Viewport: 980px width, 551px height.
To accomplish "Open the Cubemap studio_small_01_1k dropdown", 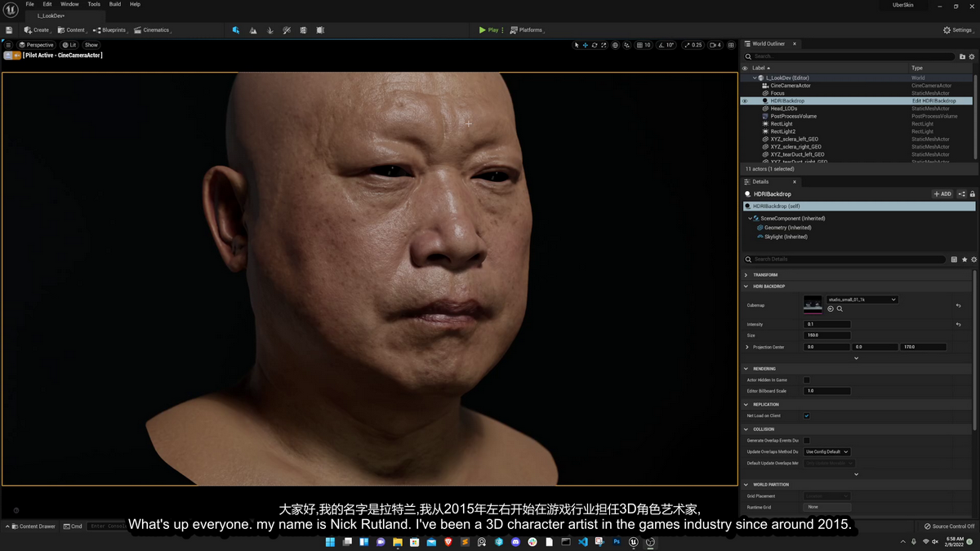I will 862,300.
